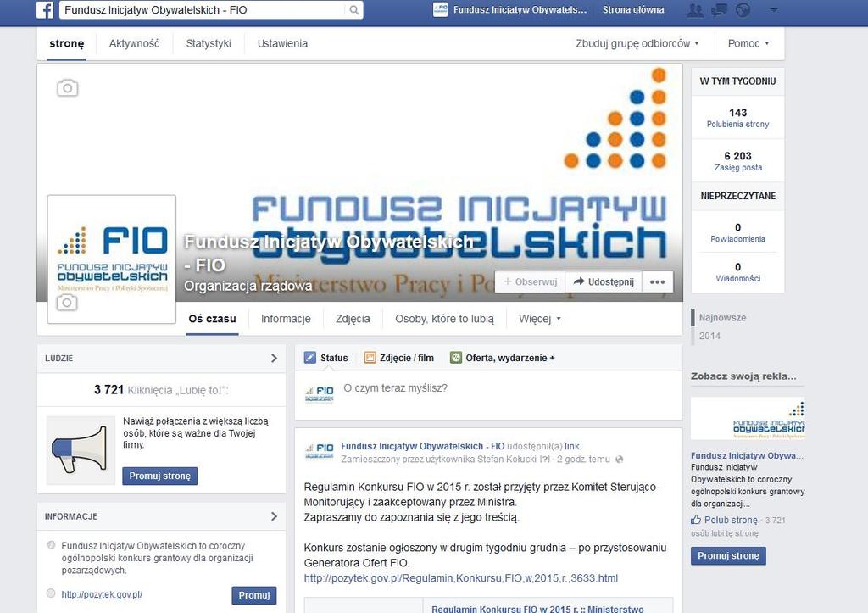The width and height of the screenshot is (868, 613).
Task: Click Promuj stronę button in ad sidebar
Action: click(x=728, y=555)
